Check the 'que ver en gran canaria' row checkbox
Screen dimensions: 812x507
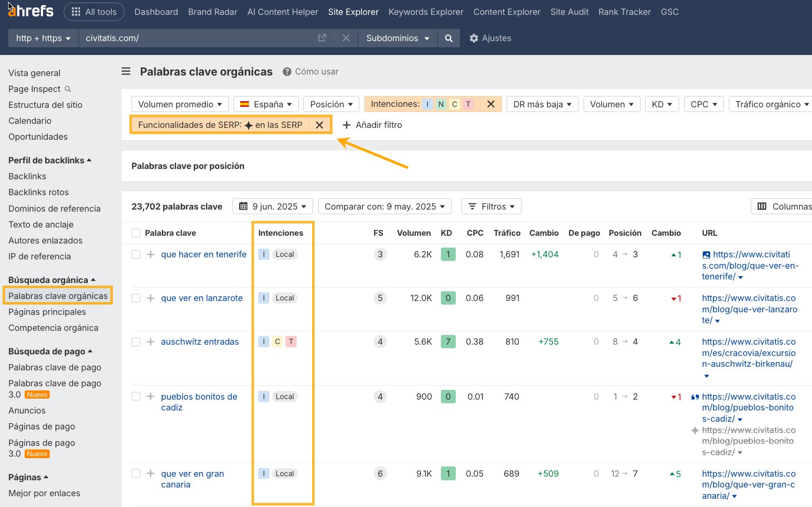136,474
